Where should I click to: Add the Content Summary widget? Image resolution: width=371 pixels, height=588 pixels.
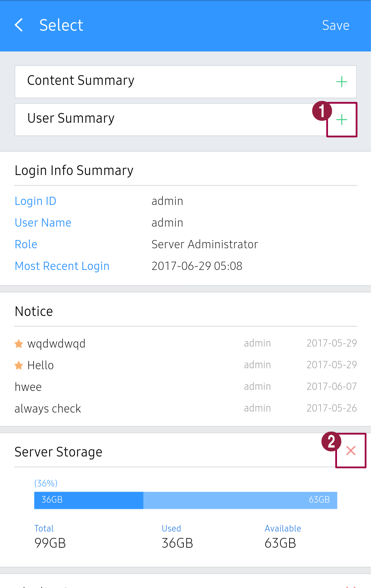point(341,82)
